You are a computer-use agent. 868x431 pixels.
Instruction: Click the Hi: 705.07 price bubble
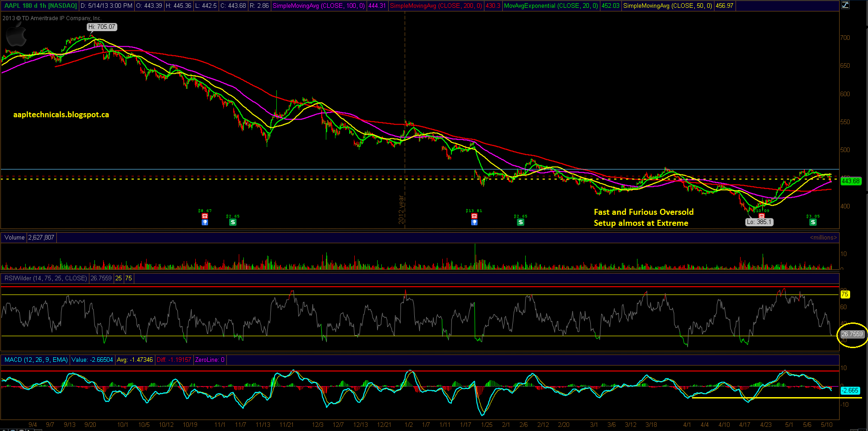coord(102,27)
